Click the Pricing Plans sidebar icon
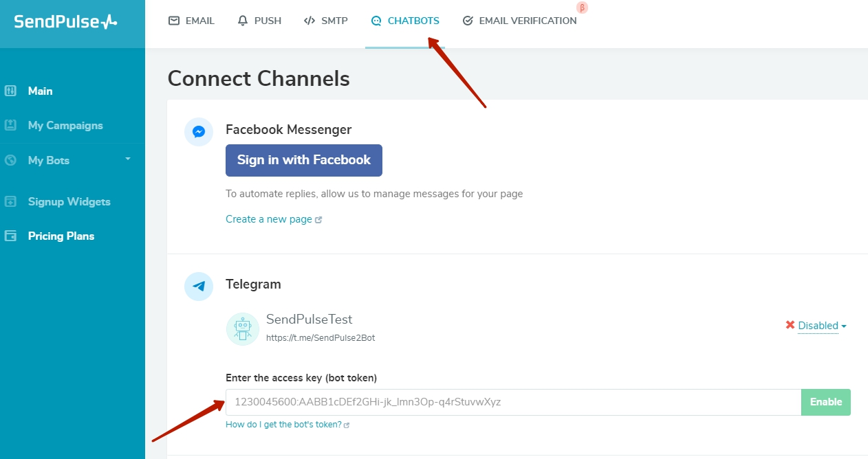 click(x=12, y=235)
